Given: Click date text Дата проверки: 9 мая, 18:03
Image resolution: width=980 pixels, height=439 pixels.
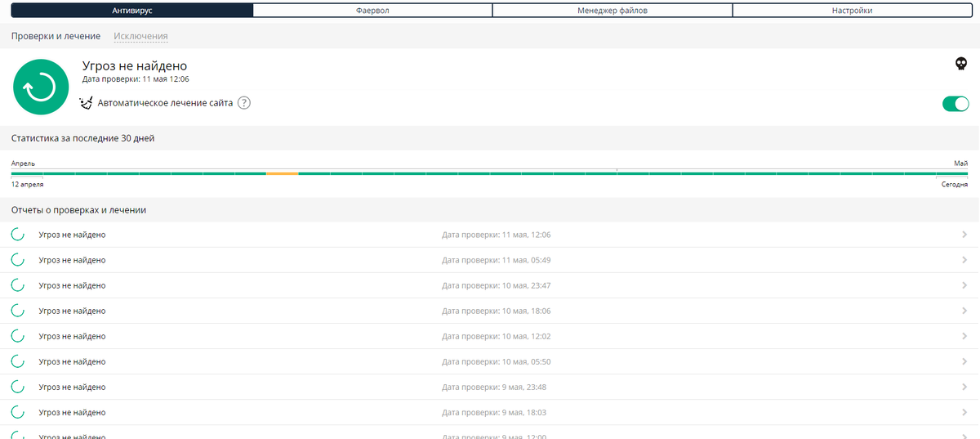Looking at the screenshot, I should tap(494, 412).
